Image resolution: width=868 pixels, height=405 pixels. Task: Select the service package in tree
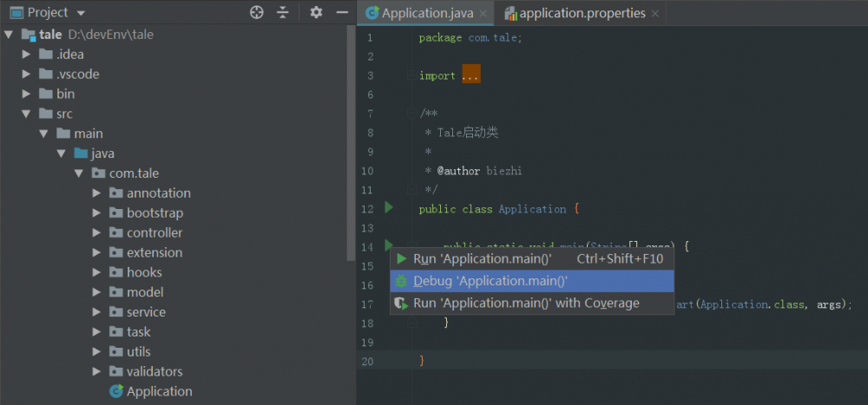point(146,312)
